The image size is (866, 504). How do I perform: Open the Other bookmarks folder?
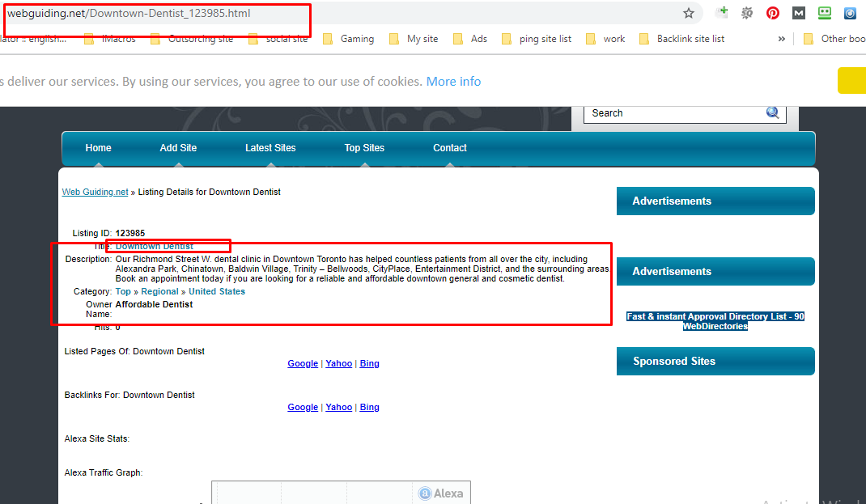point(834,38)
